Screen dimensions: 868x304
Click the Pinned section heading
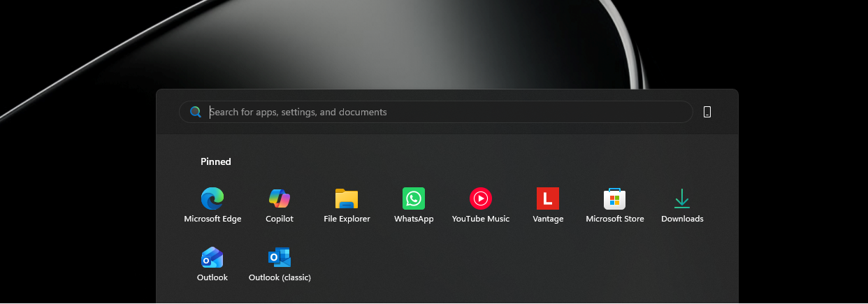(x=216, y=161)
